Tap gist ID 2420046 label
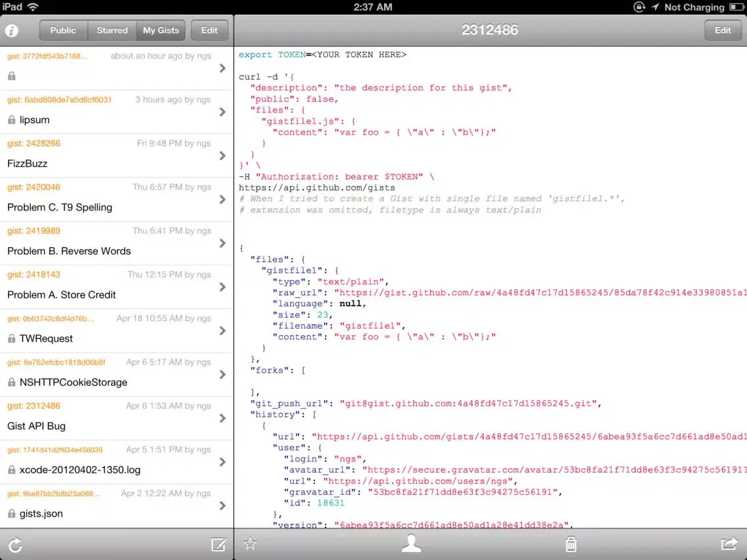 tap(34, 187)
